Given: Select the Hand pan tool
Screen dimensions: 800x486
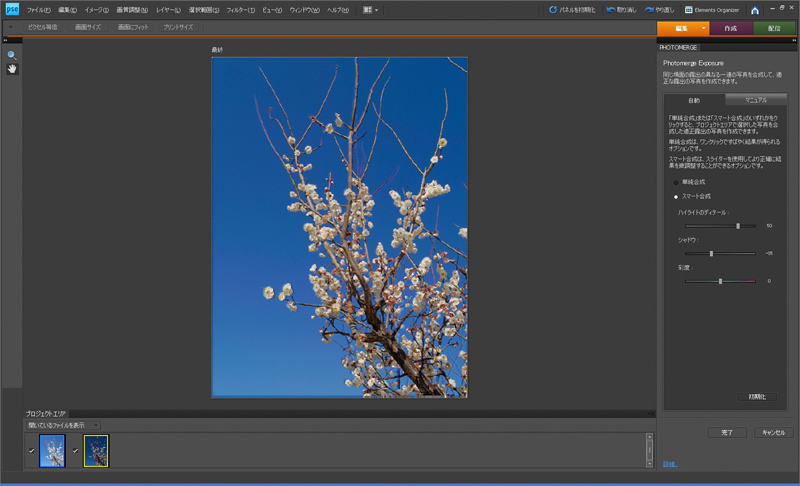Looking at the screenshot, I should (12, 69).
